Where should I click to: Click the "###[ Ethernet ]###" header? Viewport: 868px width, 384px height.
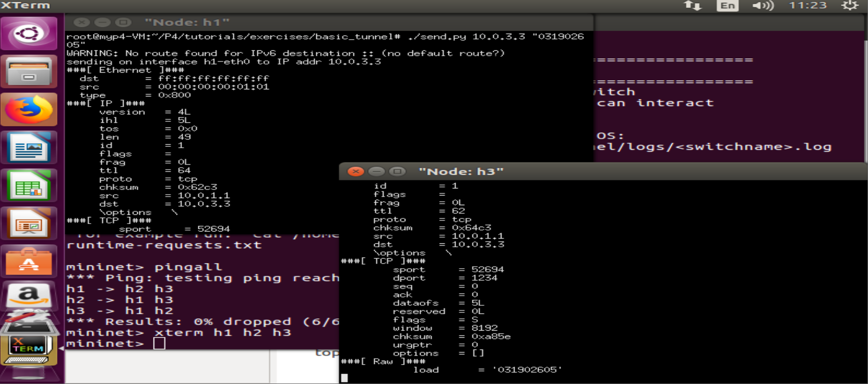(x=126, y=70)
